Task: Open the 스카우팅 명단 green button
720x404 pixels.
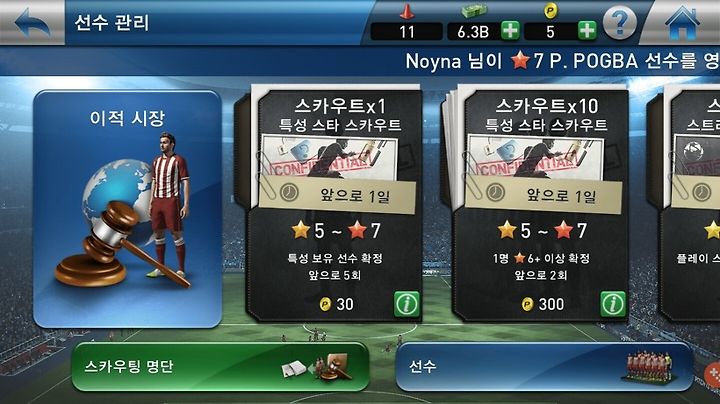Action: (220, 367)
